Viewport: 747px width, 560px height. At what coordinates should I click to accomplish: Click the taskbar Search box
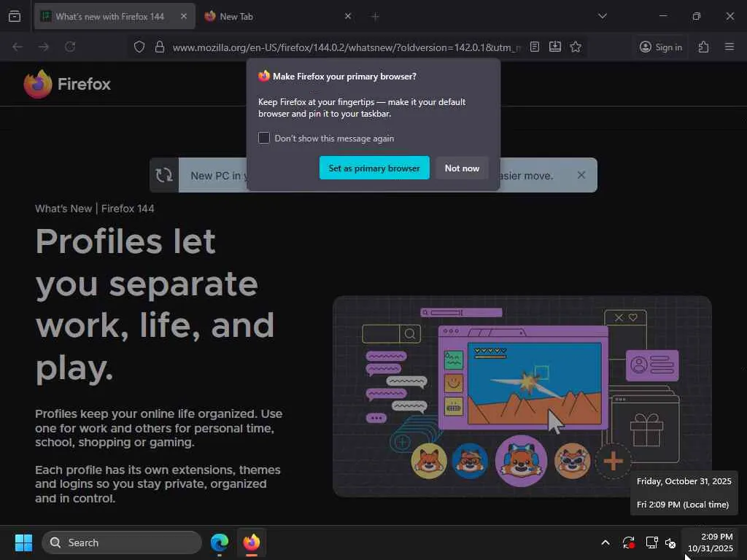click(122, 542)
